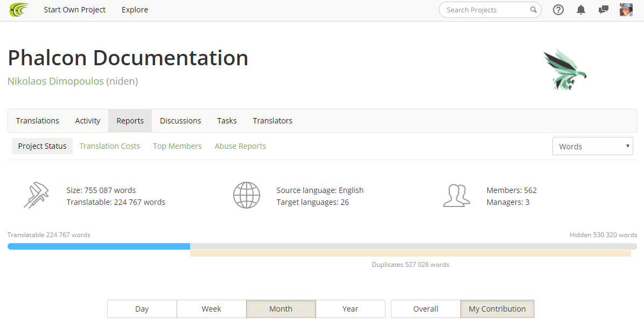Image resolution: width=644 pixels, height=324 pixels.
Task: Open the help question mark icon
Action: [x=558, y=10]
